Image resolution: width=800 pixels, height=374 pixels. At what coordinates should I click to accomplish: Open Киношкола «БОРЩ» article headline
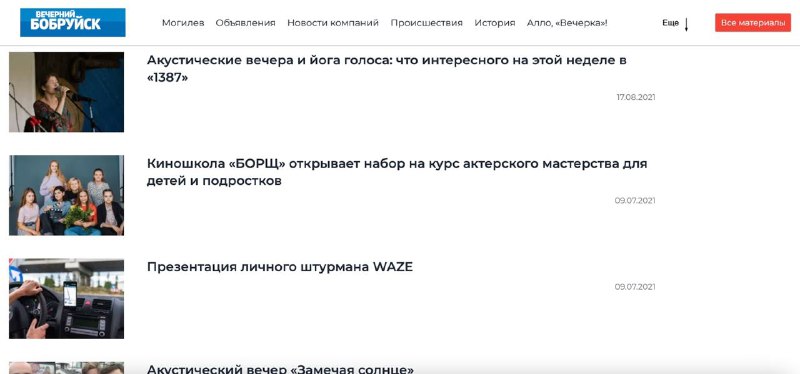pos(397,172)
